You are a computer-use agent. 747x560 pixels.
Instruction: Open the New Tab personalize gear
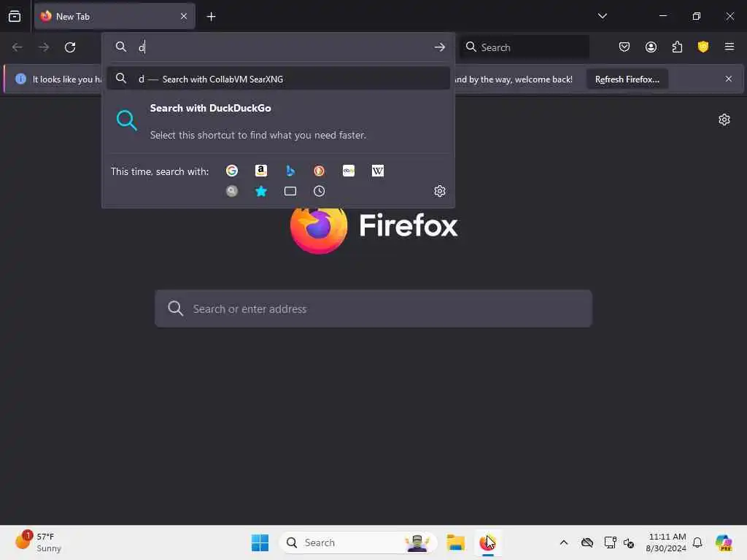pyautogui.click(x=724, y=120)
